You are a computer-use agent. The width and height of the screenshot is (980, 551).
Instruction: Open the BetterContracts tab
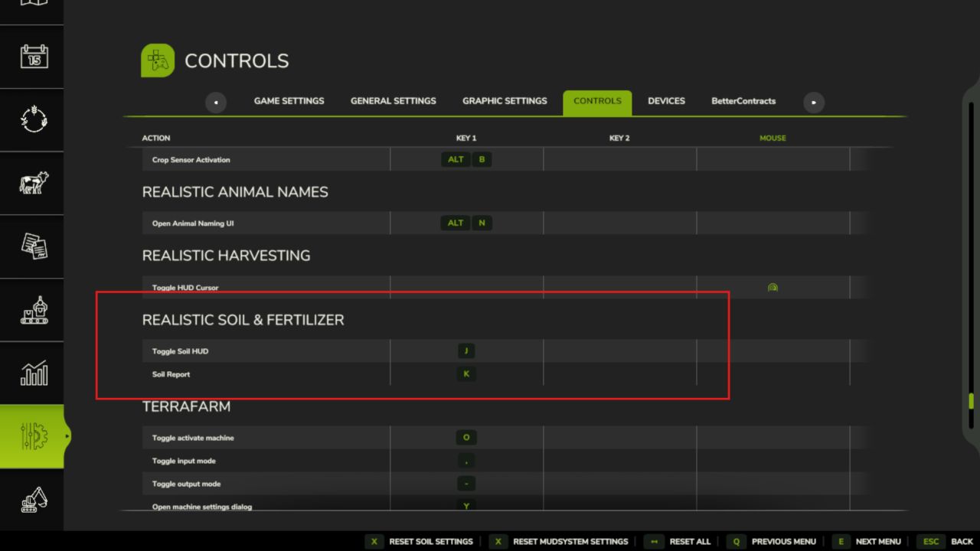tap(743, 101)
